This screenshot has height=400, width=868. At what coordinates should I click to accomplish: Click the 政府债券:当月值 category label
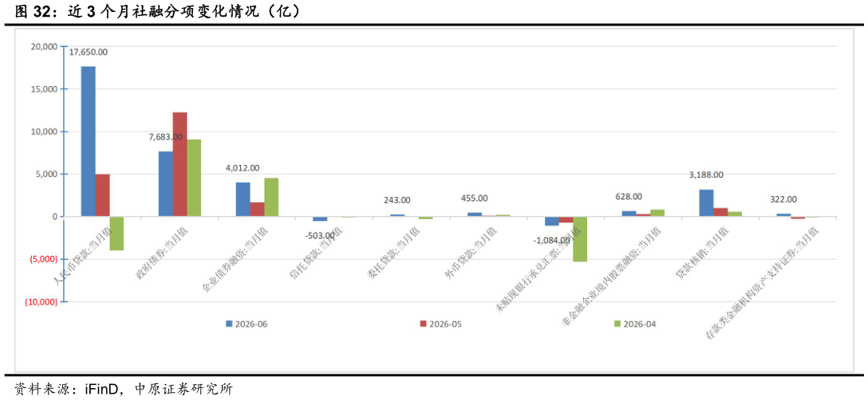(x=162, y=252)
